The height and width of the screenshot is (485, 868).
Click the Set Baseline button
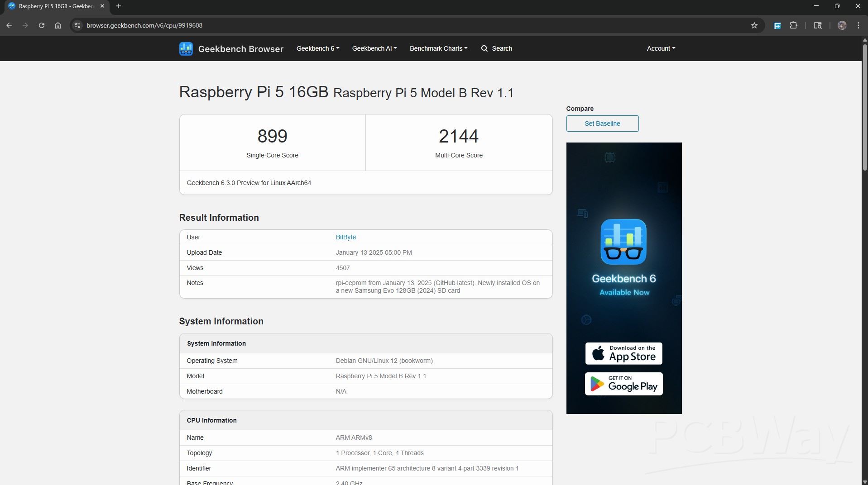point(602,124)
